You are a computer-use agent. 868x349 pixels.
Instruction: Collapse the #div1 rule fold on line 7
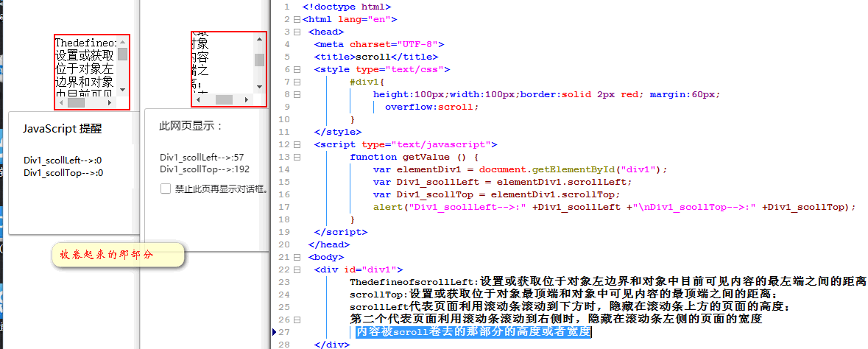[297, 82]
